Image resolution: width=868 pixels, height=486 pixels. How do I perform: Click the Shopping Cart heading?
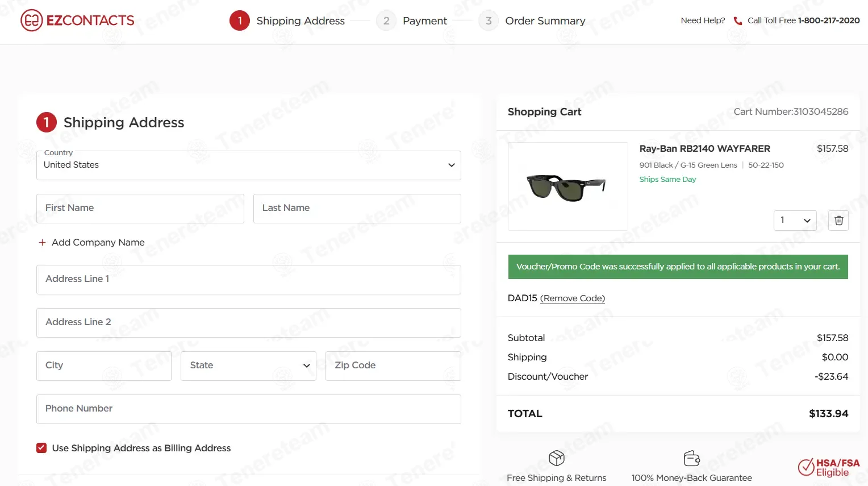click(x=544, y=112)
